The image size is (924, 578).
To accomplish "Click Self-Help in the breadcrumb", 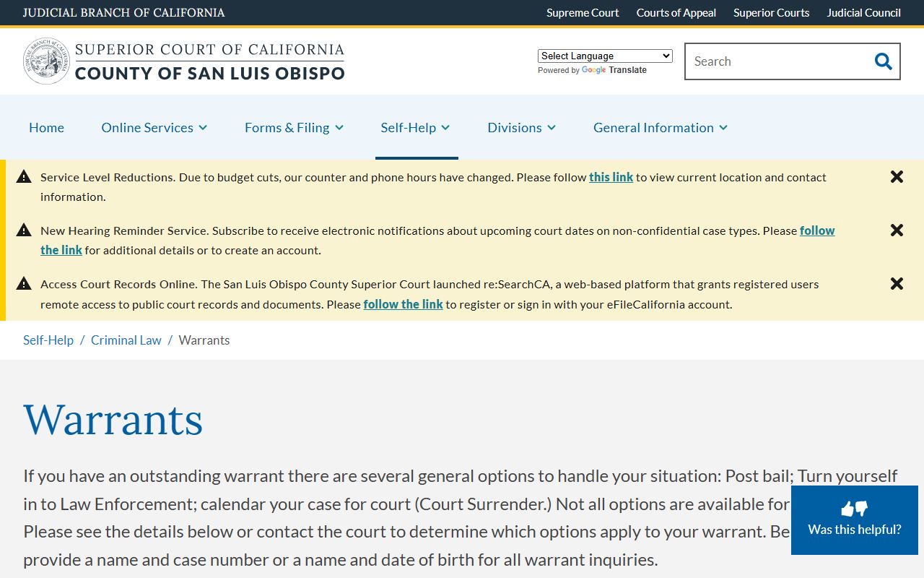I will pyautogui.click(x=48, y=340).
